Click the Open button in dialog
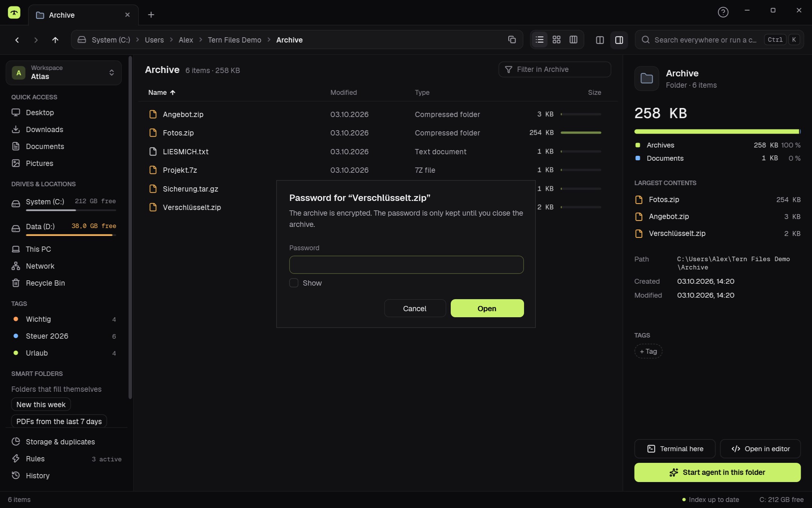 coord(487,308)
